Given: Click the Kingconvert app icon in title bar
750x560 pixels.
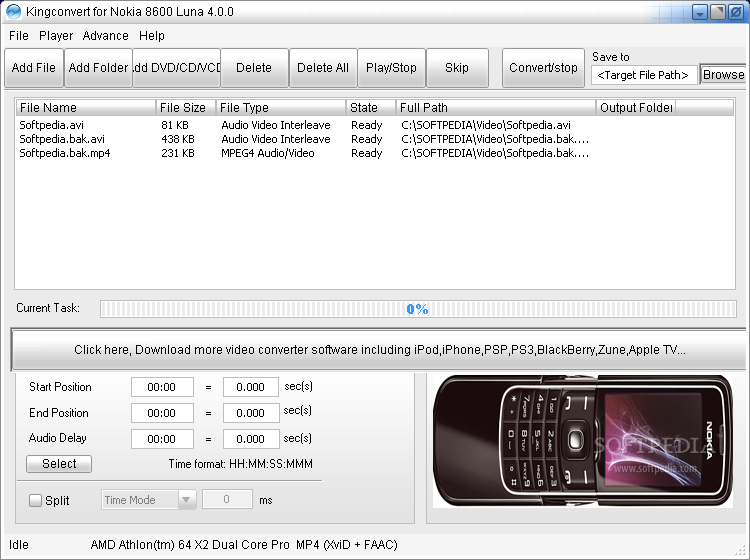Looking at the screenshot, I should [x=13, y=11].
